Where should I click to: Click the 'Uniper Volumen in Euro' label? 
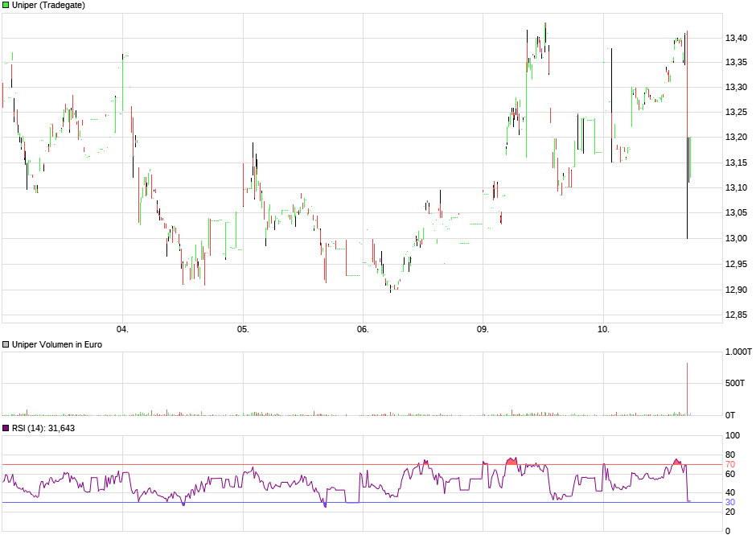(57, 344)
